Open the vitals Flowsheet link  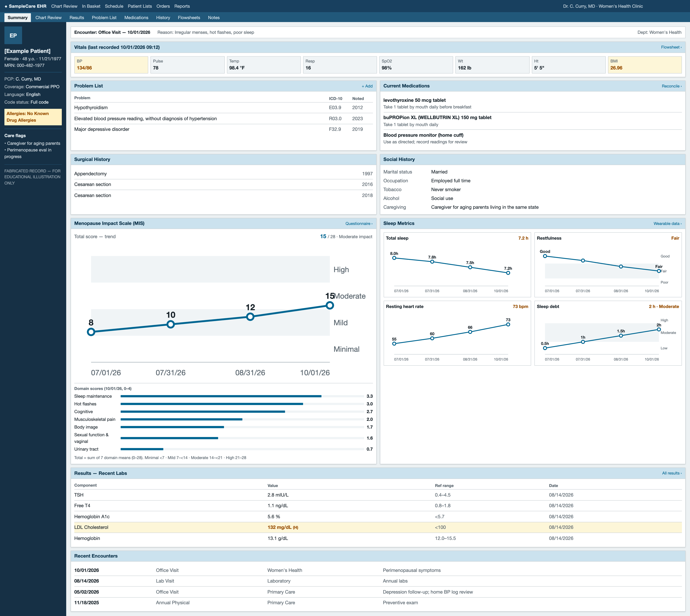pyautogui.click(x=671, y=47)
